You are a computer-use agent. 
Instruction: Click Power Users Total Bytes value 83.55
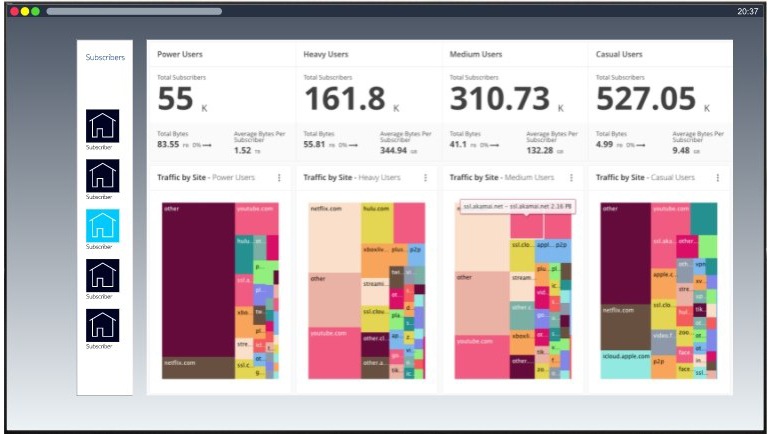168,145
